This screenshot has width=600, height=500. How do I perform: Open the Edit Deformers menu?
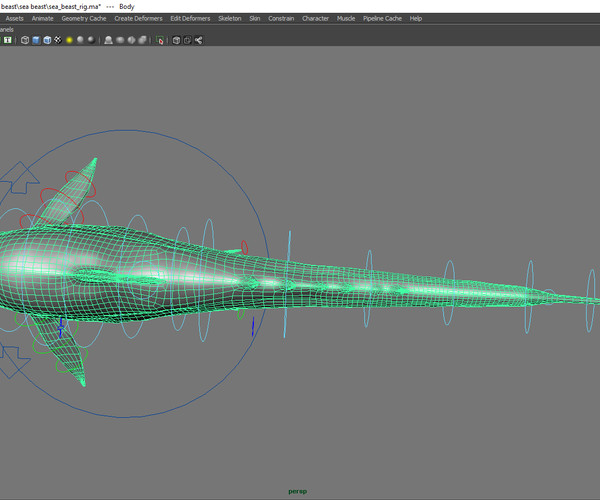click(x=190, y=18)
